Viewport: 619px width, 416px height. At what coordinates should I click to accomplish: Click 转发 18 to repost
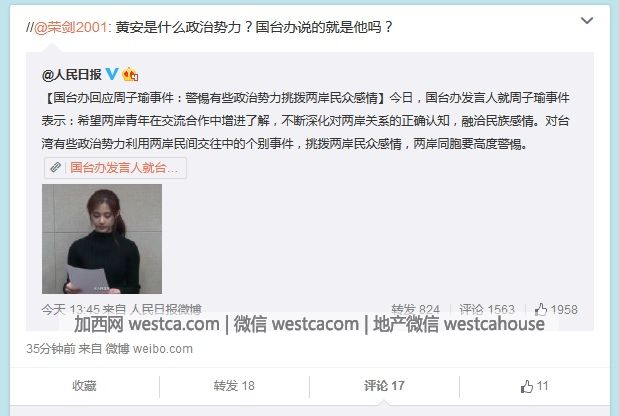[234, 386]
